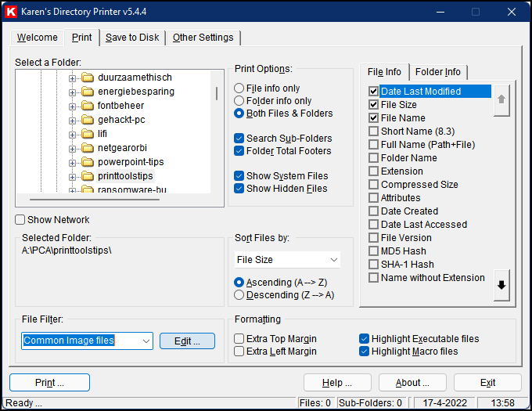This screenshot has width=532, height=411.
Task: Enable Extra Left Margin formatting
Action: tap(239, 352)
